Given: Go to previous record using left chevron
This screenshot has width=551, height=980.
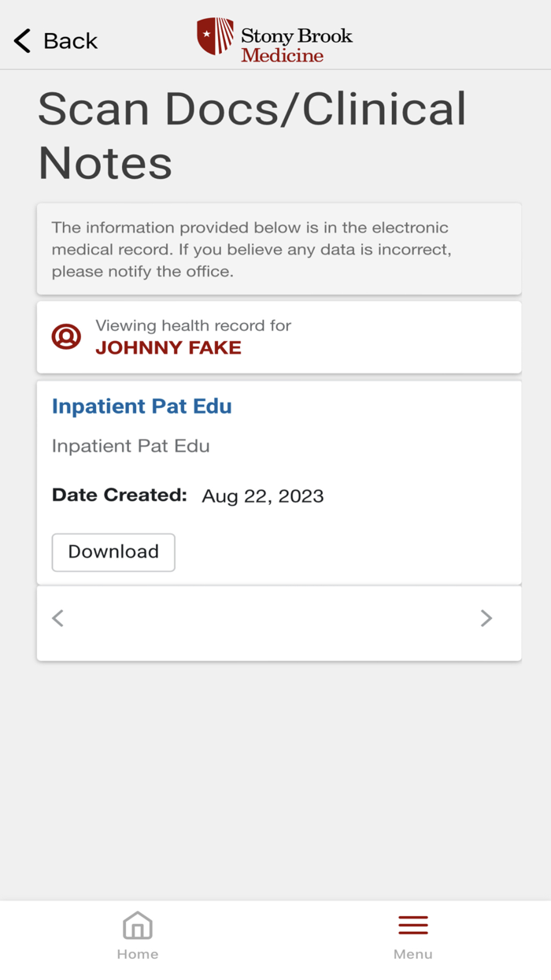Looking at the screenshot, I should click(x=57, y=618).
